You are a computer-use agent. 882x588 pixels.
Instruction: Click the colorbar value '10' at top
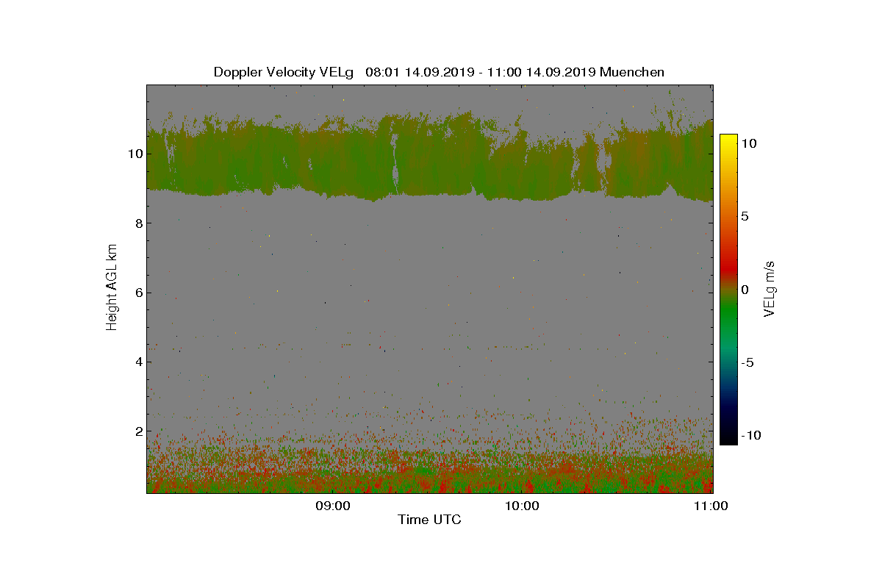[x=748, y=143]
